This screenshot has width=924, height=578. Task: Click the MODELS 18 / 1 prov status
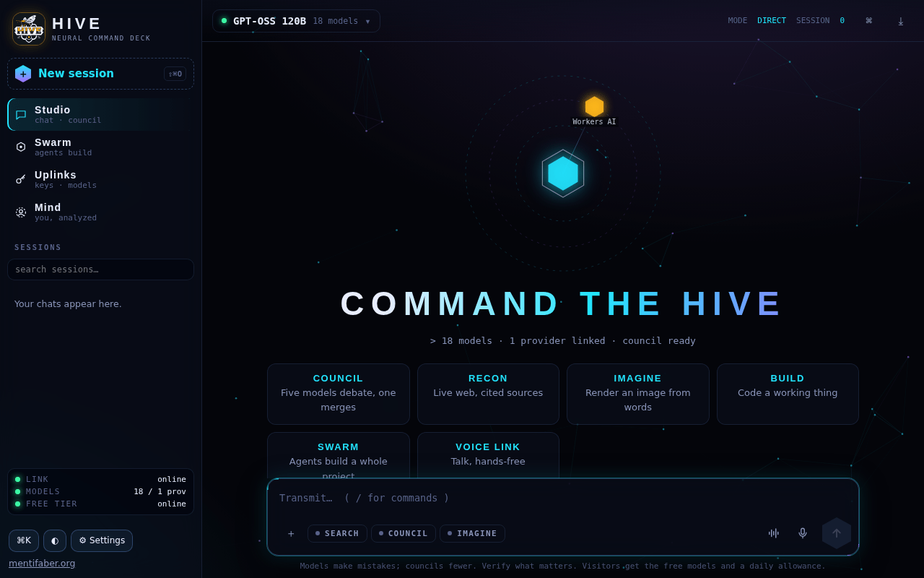[100, 491]
